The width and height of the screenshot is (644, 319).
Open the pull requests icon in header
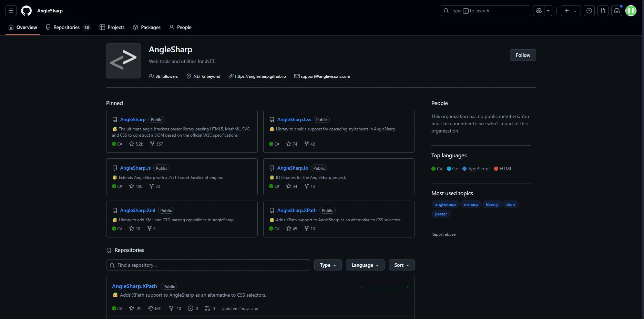point(603,11)
